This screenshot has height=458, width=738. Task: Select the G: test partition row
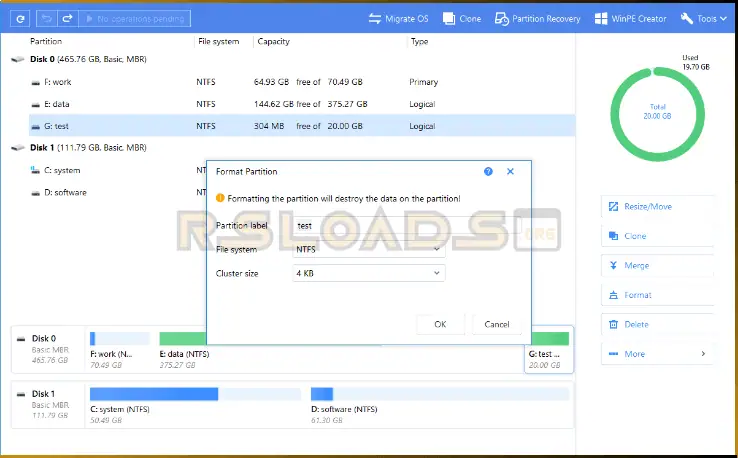pos(302,126)
